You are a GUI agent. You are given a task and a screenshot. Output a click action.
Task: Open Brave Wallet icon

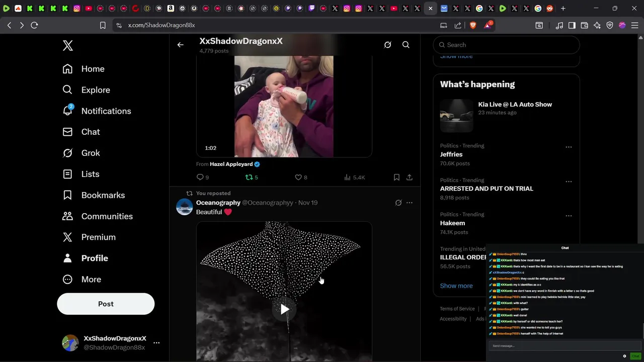pyautogui.click(x=585, y=25)
